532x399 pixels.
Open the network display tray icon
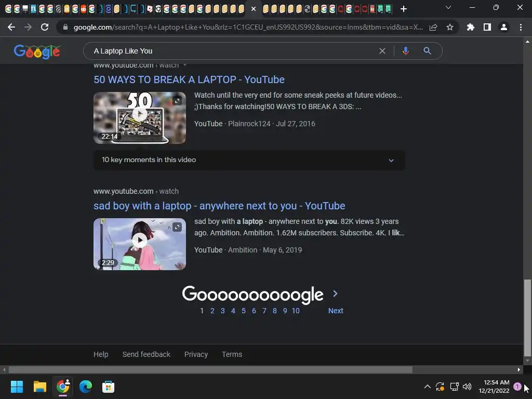tap(454, 387)
